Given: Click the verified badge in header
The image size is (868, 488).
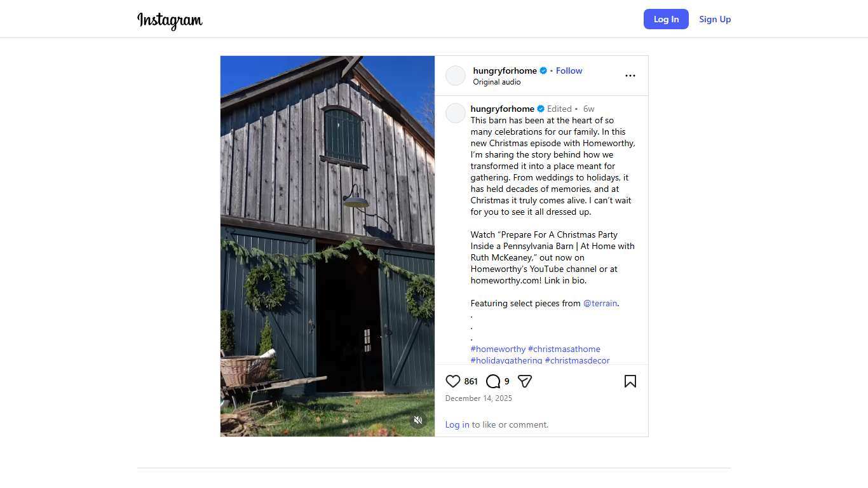Looking at the screenshot, I should pyautogui.click(x=543, y=71).
